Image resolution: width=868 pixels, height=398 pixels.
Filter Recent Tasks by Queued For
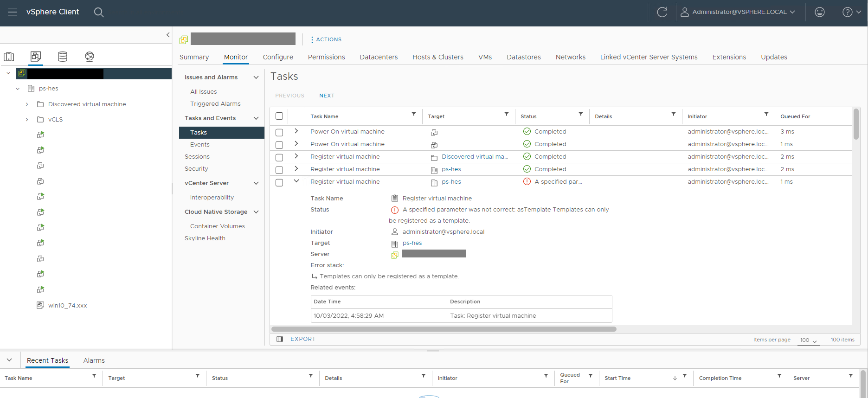[591, 376]
